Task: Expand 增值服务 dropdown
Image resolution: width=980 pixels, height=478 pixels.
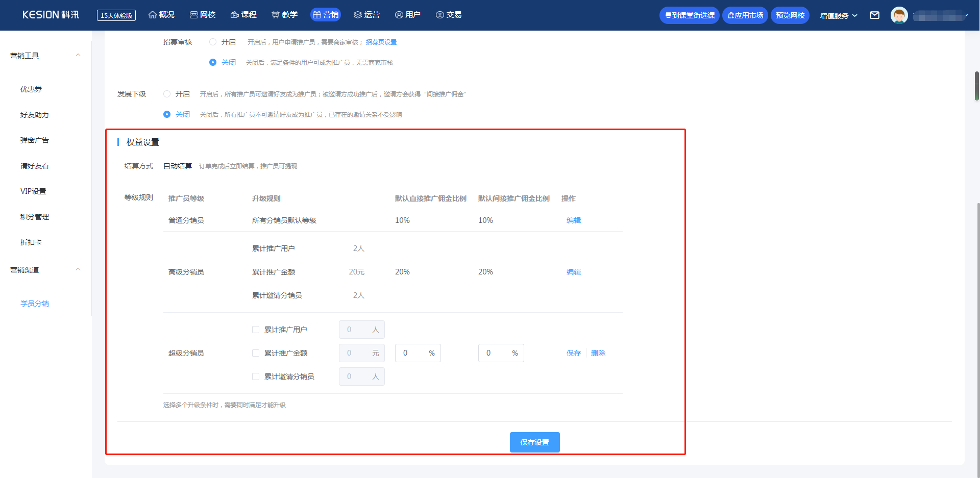Action: tap(839, 15)
